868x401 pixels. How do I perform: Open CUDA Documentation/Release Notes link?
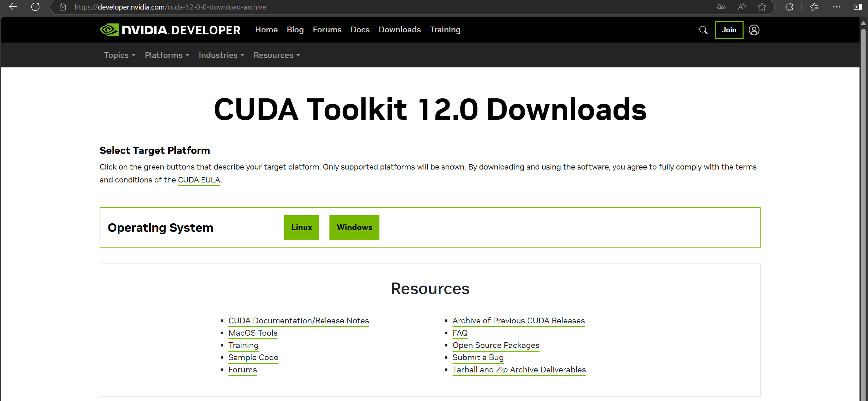299,321
